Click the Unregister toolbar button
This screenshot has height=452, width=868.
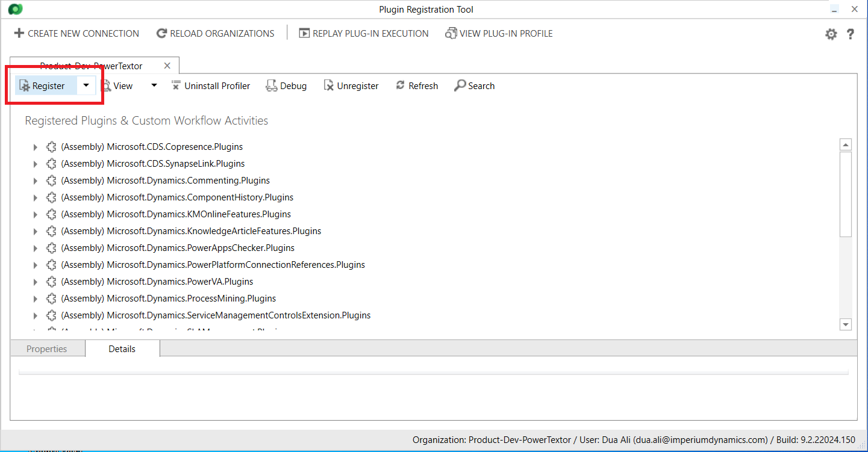pos(351,86)
